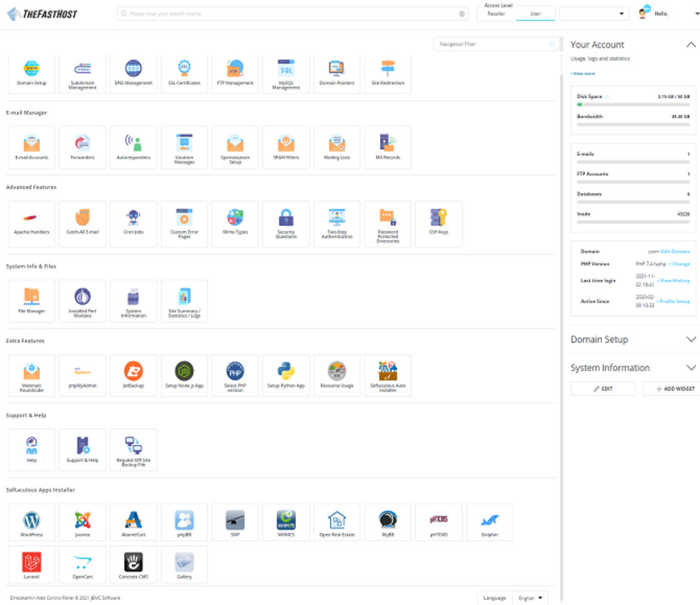Open Vacation Messages

(184, 147)
